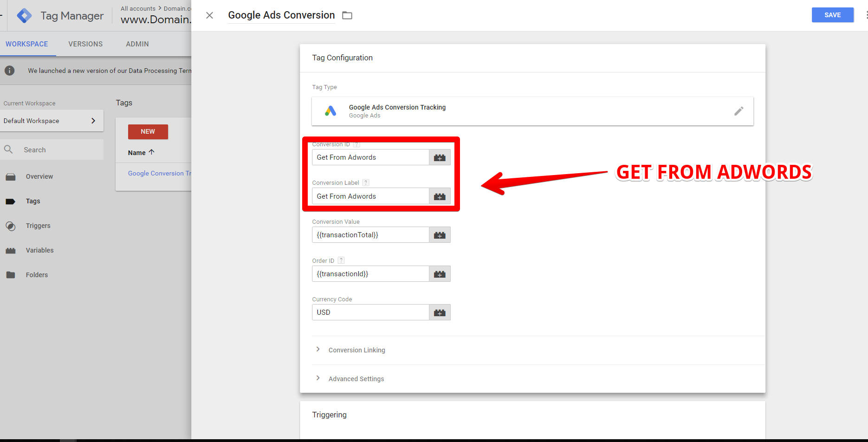Click the Currency Code field showing USD
Viewport: 868px width, 442px height.
tap(370, 312)
